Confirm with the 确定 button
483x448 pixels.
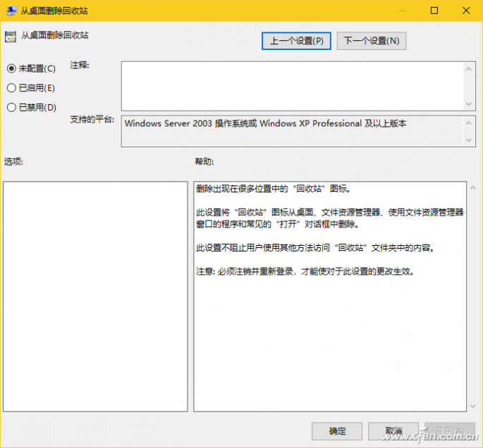click(x=337, y=431)
